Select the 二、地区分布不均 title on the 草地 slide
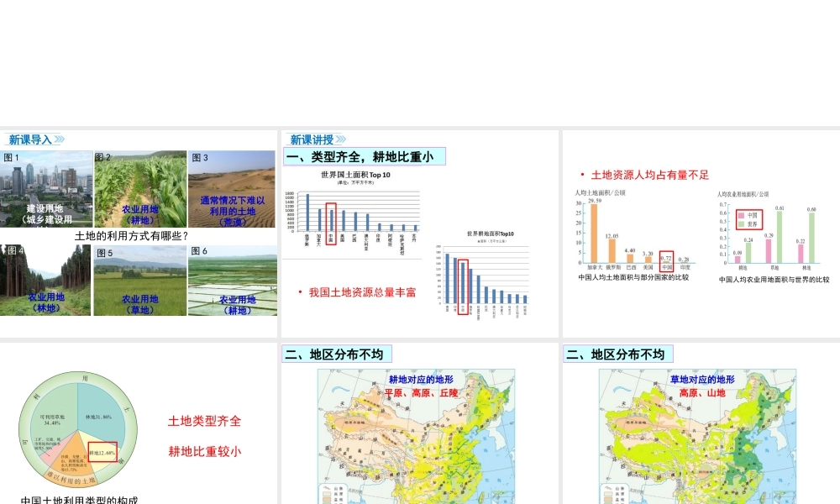This screenshot has width=840, height=504. click(x=617, y=354)
